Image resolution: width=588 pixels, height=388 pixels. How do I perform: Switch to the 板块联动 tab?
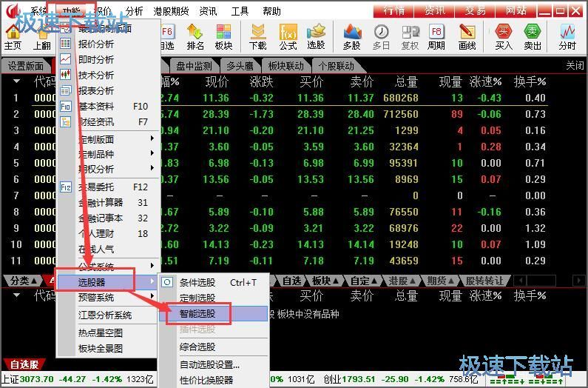click(x=285, y=67)
